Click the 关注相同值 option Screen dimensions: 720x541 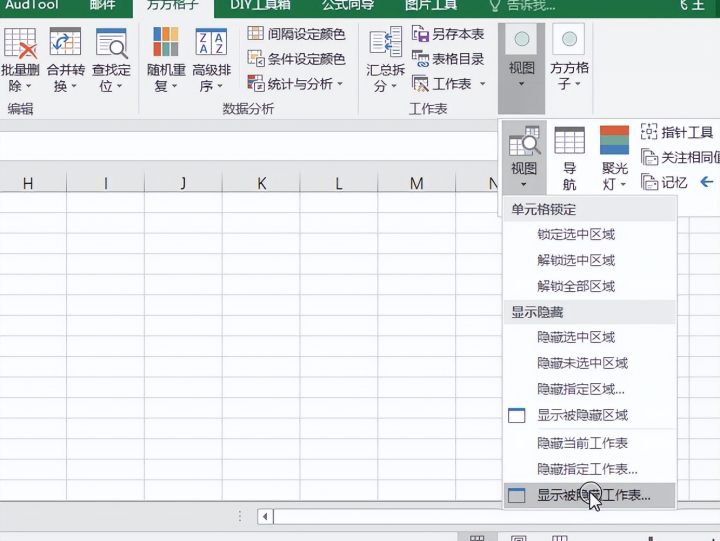point(680,158)
